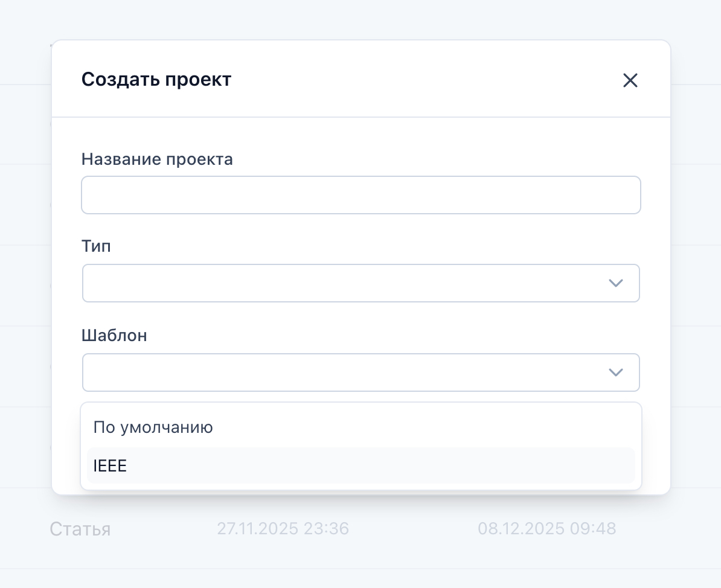Click the chevron arrow in the Тип field
Screen dimensions: 721x588
click(x=615, y=283)
